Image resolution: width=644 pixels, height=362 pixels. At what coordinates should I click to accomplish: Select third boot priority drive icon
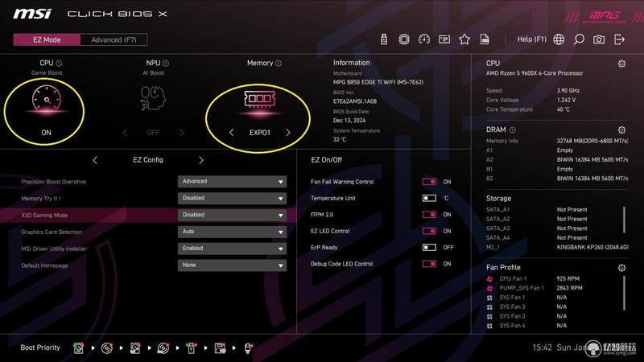click(134, 348)
